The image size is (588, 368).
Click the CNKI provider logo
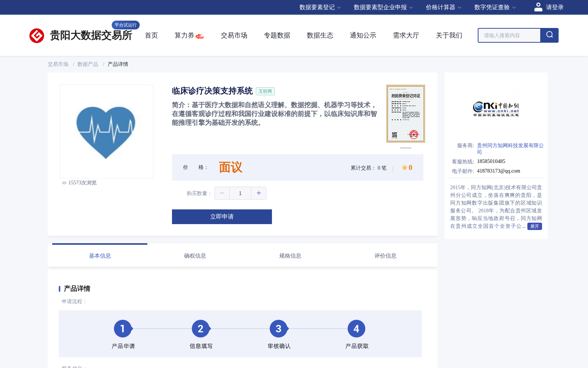pos(496,109)
